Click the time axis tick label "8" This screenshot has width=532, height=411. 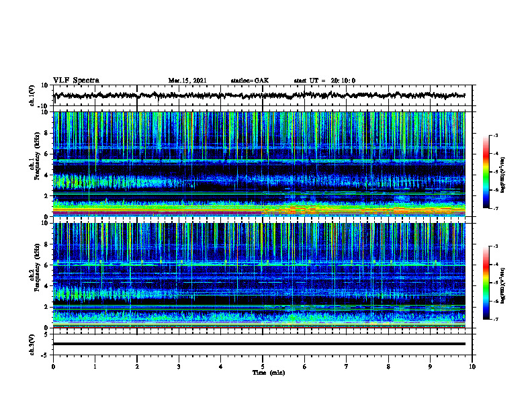coord(388,367)
